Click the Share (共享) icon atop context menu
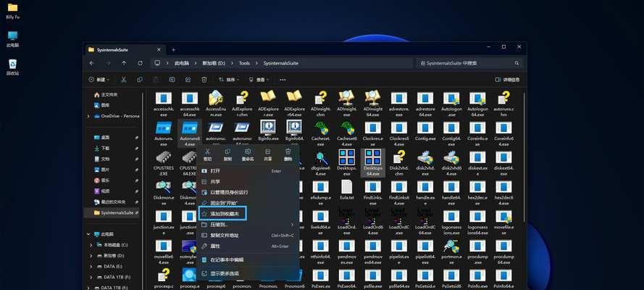This screenshot has width=644, height=290. point(268,152)
